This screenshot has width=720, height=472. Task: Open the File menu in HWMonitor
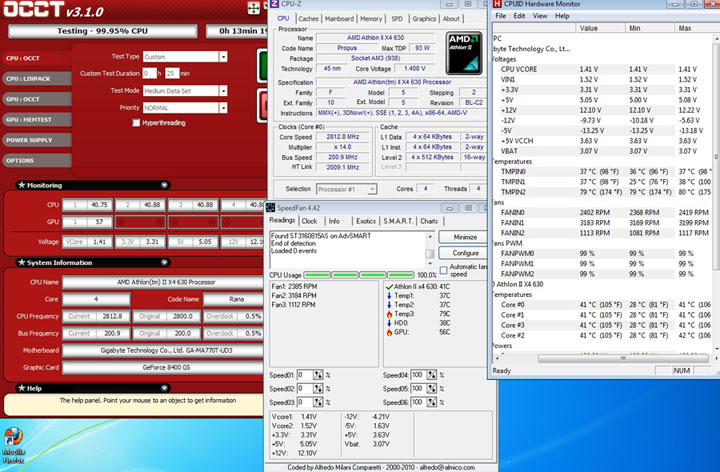[x=501, y=16]
